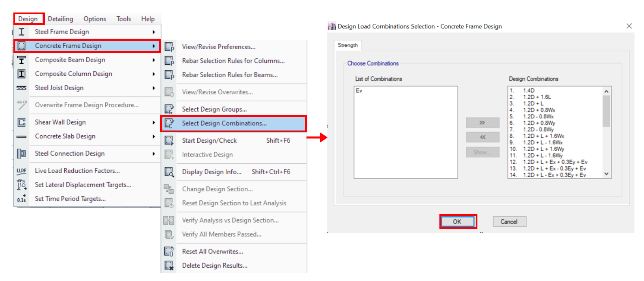This screenshot has height=281, width=644.
Task: Click the Start Design/Check icon
Action: pyautogui.click(x=170, y=140)
